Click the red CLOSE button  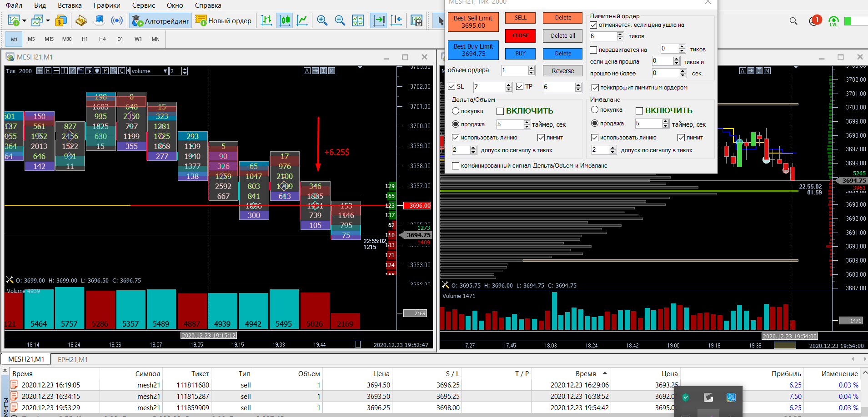521,35
